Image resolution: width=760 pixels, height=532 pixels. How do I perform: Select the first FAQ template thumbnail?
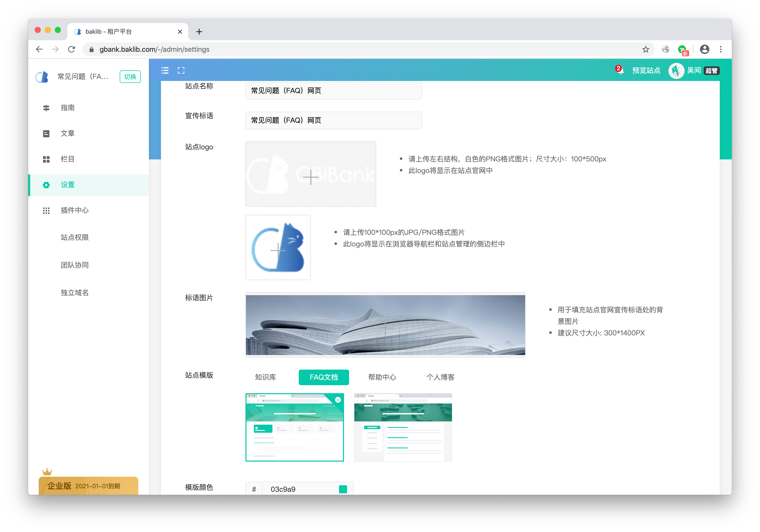point(294,427)
